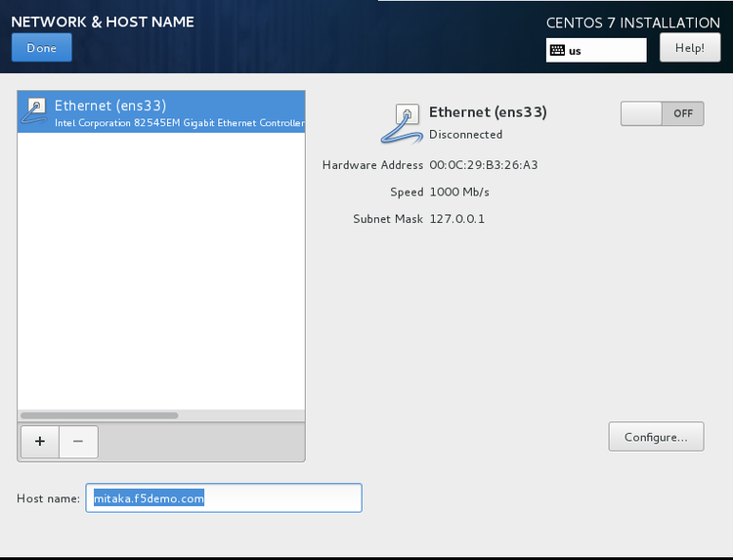Select Ethernet (ens33) in the device list

point(161,112)
